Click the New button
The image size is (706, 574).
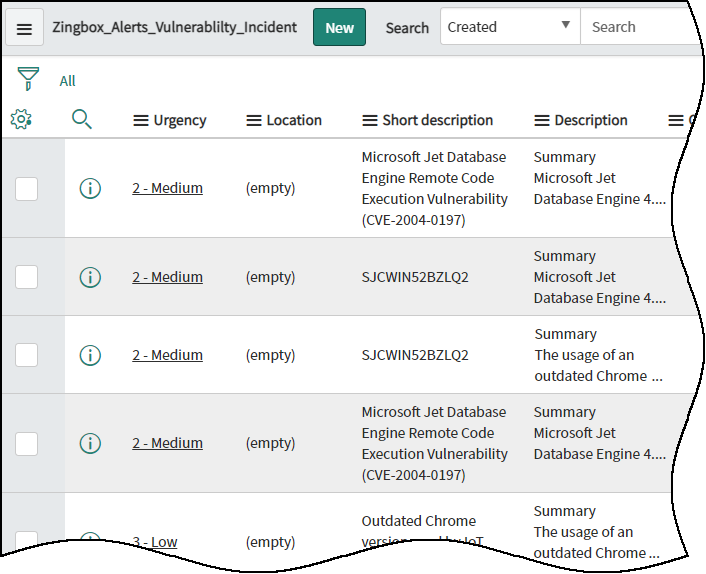pyautogui.click(x=339, y=27)
